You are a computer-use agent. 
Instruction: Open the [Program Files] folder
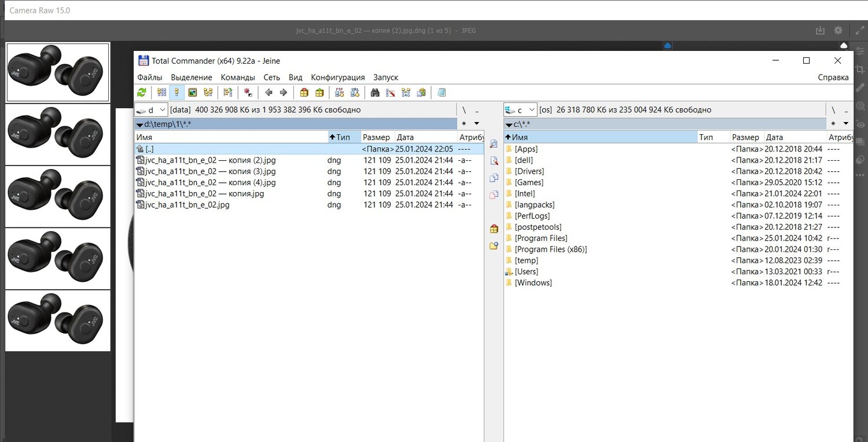pos(540,238)
